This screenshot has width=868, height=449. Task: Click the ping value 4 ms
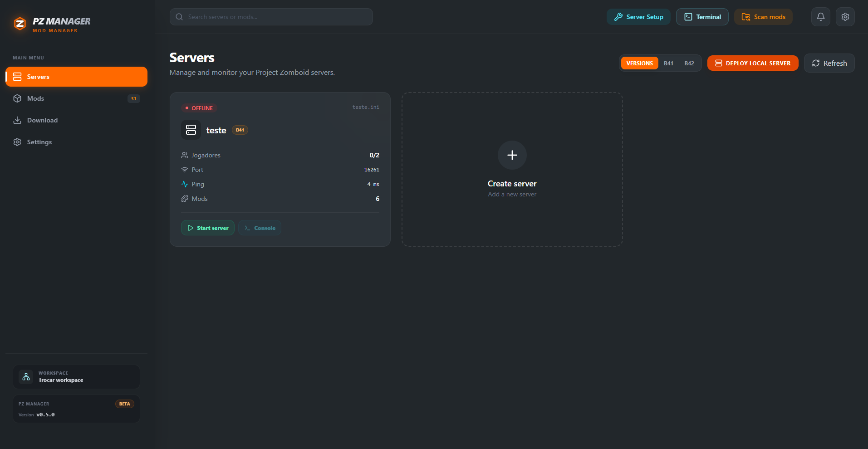(x=373, y=184)
